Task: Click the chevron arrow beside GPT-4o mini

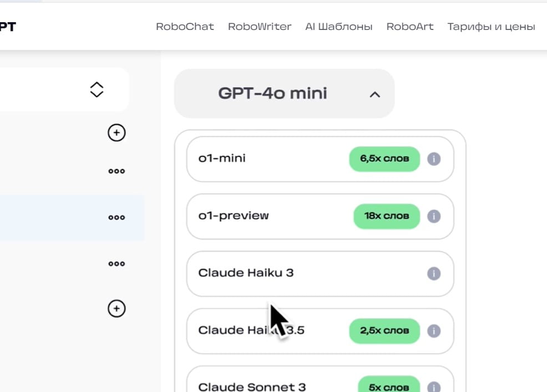Action: click(x=374, y=94)
